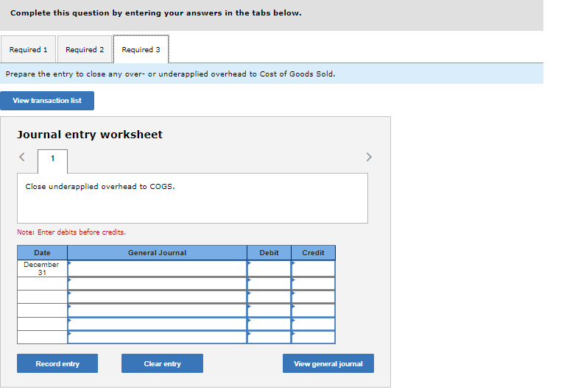Click the 'Note: Enter debits before credits.' text
Screen dimensions: 564x392
tap(71, 232)
